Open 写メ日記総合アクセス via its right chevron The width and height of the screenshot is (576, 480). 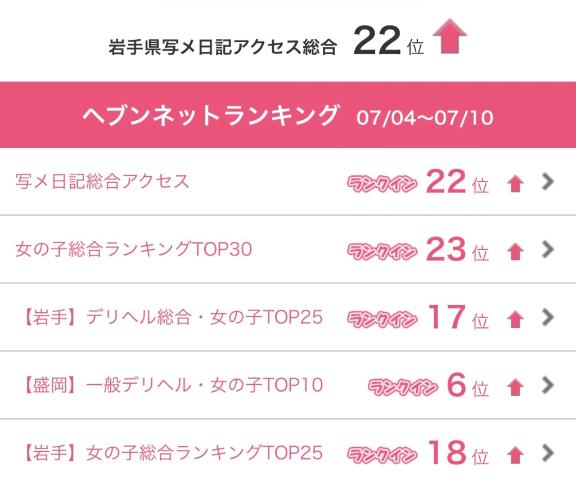coord(547,181)
